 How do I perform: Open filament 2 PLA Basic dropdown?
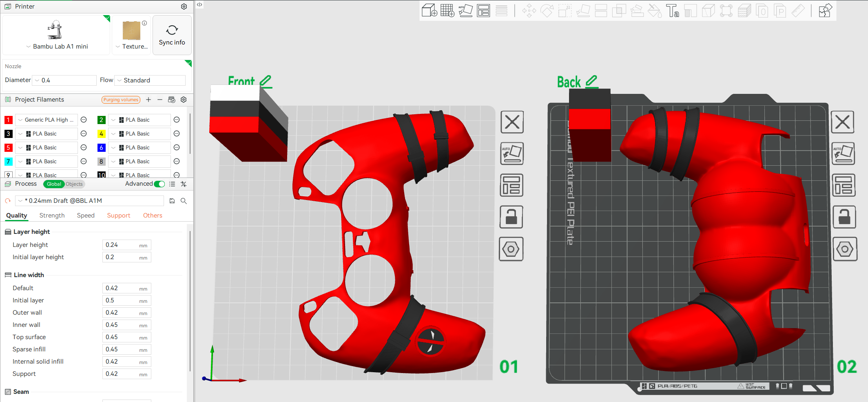tap(139, 120)
